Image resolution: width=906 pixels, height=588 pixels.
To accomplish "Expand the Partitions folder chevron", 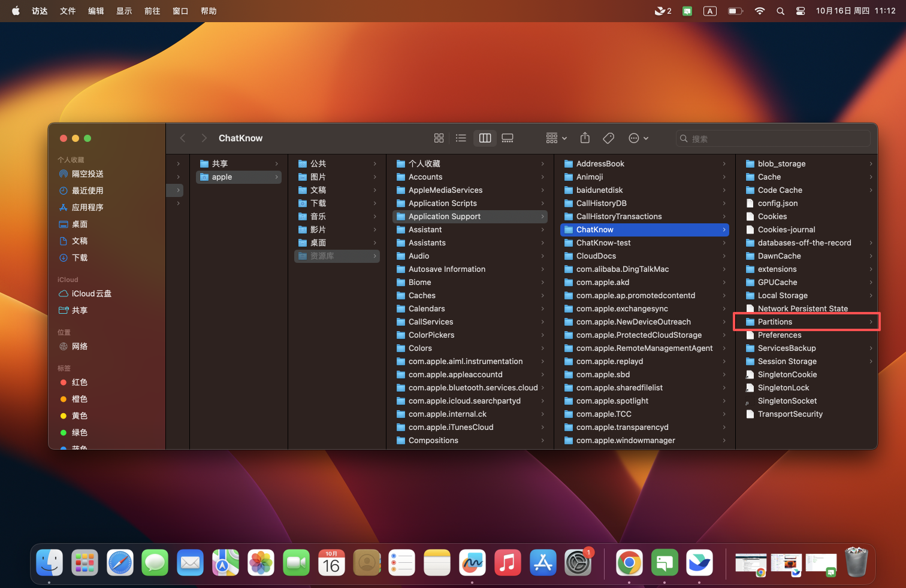I will pyautogui.click(x=871, y=322).
